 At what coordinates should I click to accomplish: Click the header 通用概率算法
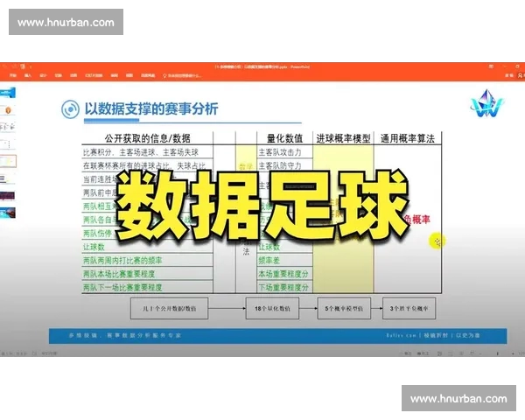tap(408, 138)
